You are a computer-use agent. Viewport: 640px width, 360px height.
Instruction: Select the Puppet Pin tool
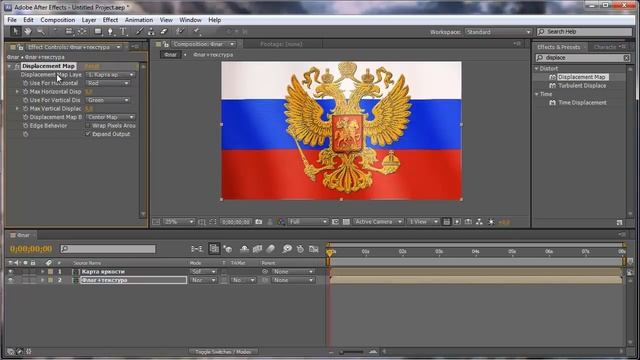click(196, 31)
